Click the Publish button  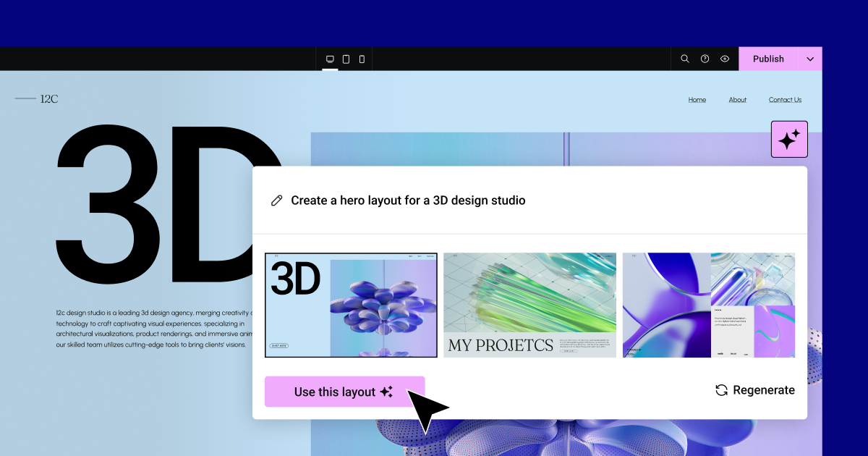(x=768, y=59)
